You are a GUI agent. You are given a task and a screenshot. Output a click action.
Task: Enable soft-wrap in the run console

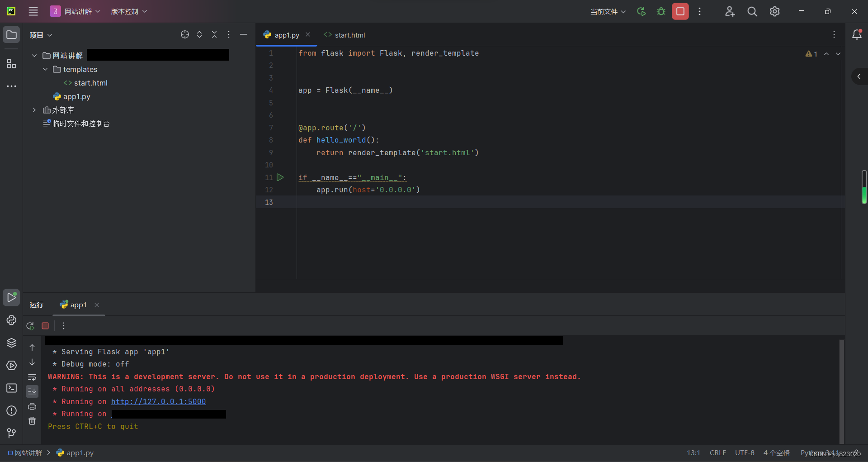point(32,377)
